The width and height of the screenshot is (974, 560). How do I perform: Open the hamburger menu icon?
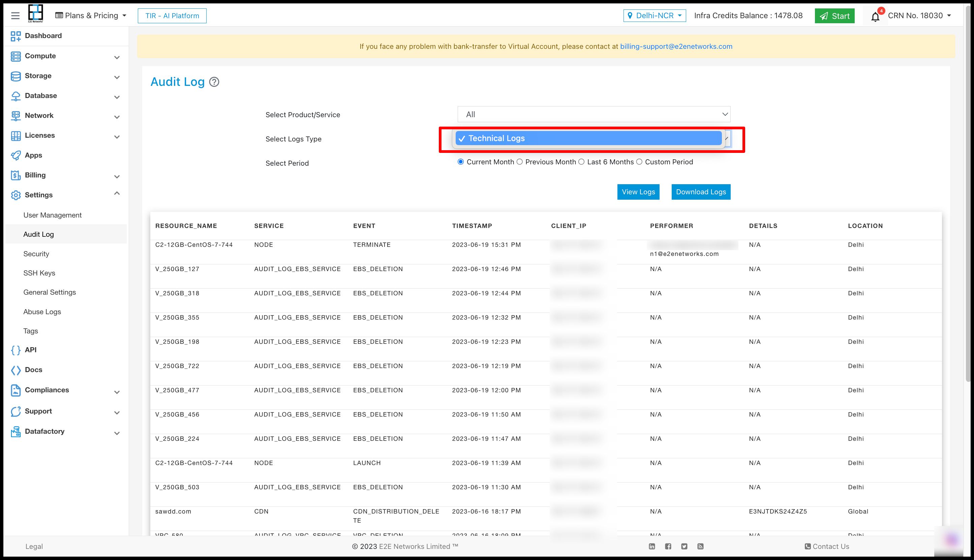tap(16, 16)
